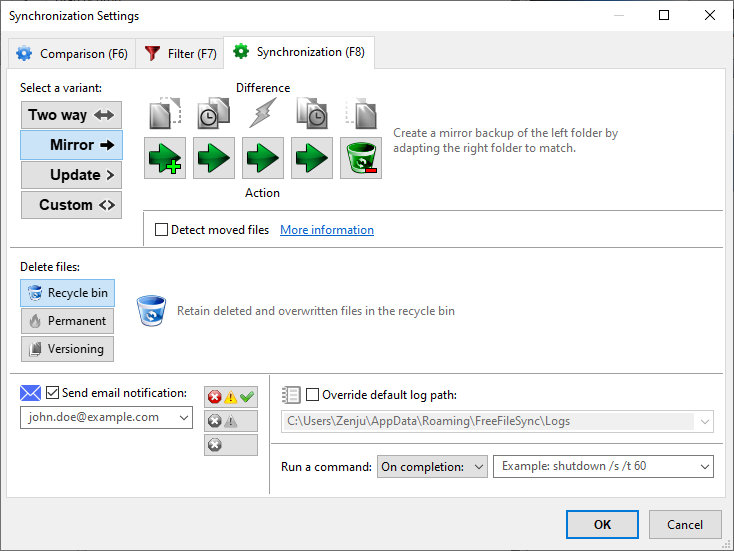
Task: Switch to the Filter (F7) tab
Action: pyautogui.click(x=180, y=54)
